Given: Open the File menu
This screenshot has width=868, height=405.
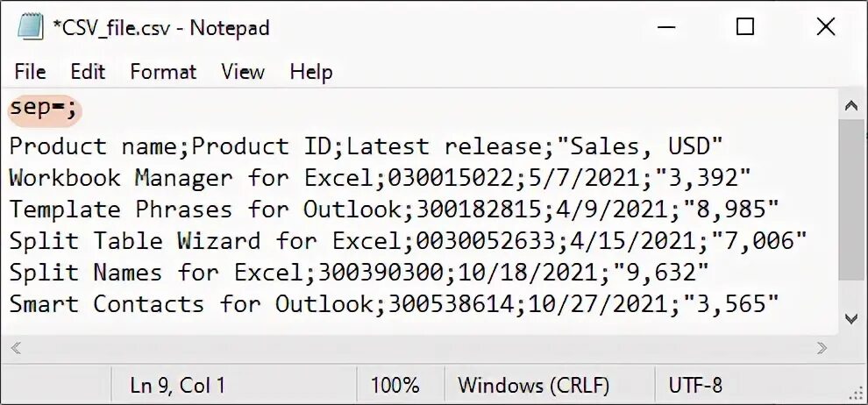Looking at the screenshot, I should [31, 72].
